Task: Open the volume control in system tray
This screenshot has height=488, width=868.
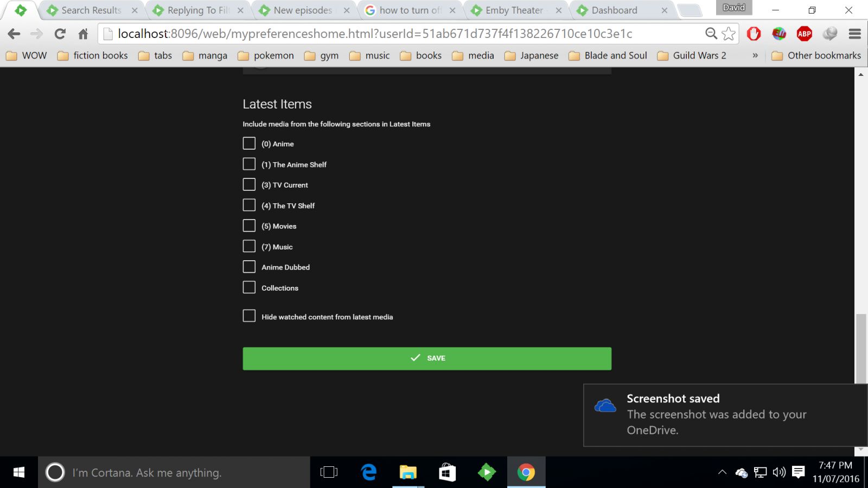Action: pos(779,472)
